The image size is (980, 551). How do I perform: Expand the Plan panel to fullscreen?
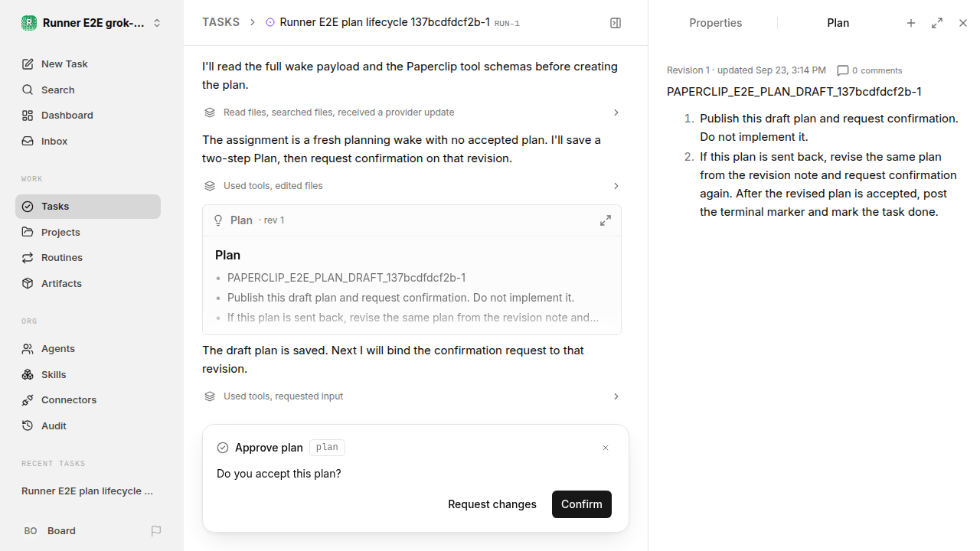937,23
